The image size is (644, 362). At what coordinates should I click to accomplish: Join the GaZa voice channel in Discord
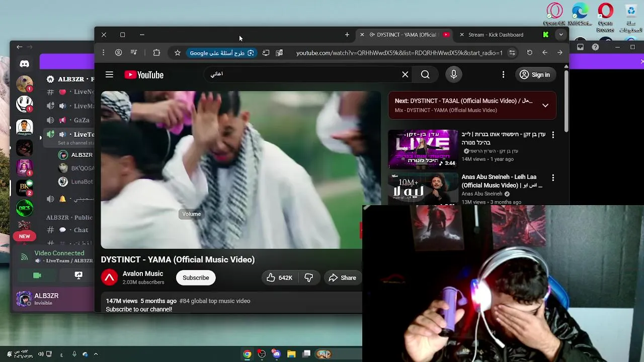82,120
